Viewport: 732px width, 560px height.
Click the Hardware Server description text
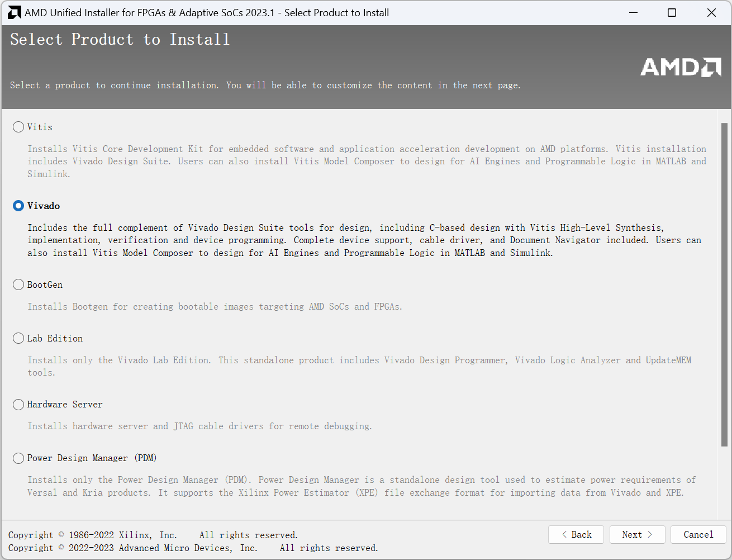(x=199, y=426)
